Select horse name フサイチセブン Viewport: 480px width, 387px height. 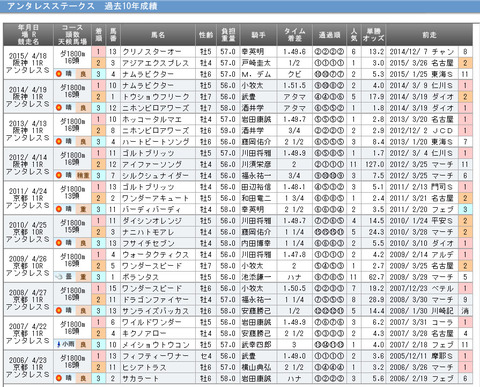(x=148, y=243)
